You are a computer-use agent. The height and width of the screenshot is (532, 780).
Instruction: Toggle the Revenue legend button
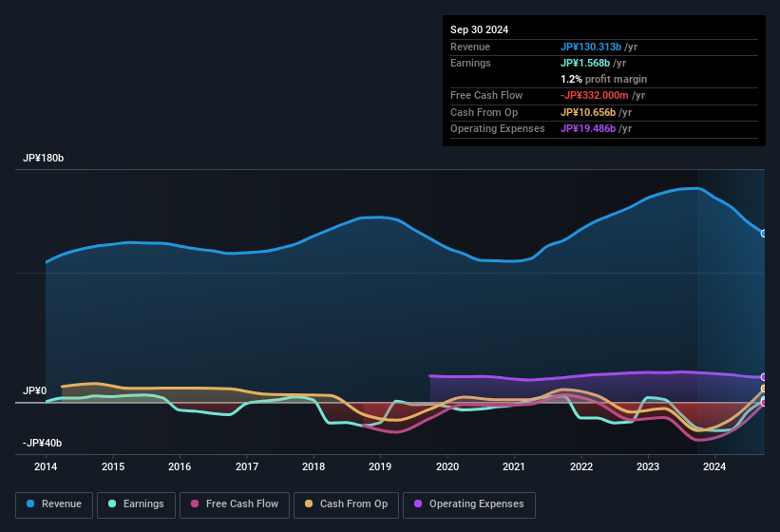(x=54, y=504)
